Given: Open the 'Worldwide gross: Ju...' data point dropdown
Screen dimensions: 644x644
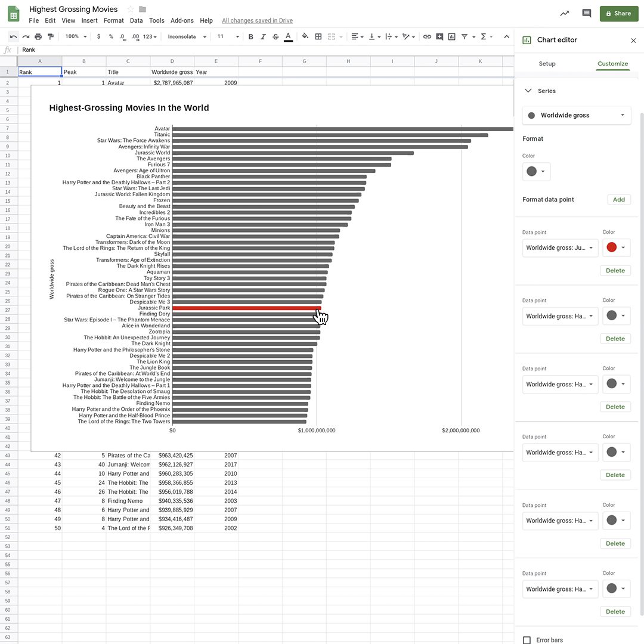Looking at the screenshot, I should tap(560, 248).
